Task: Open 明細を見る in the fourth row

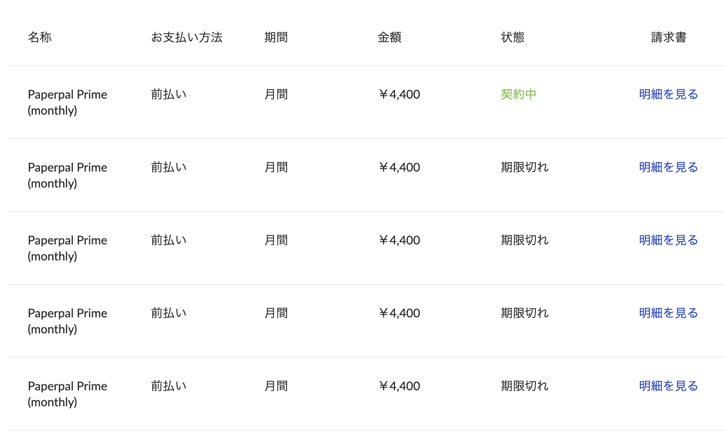Action: (668, 313)
